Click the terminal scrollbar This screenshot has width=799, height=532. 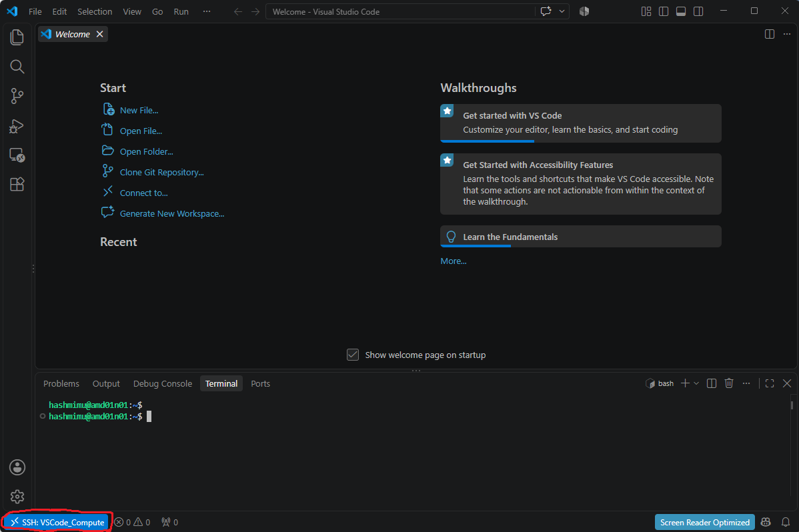pos(792,405)
